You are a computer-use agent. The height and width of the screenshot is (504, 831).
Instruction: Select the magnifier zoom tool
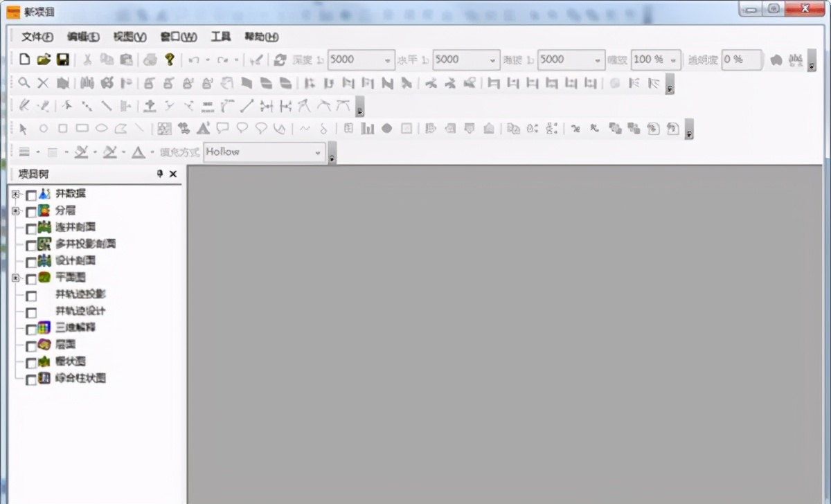point(24,83)
